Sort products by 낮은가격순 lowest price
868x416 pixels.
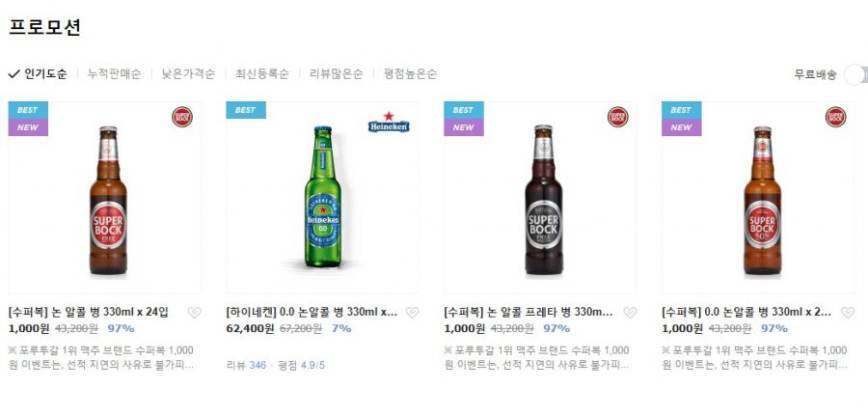coord(188,73)
